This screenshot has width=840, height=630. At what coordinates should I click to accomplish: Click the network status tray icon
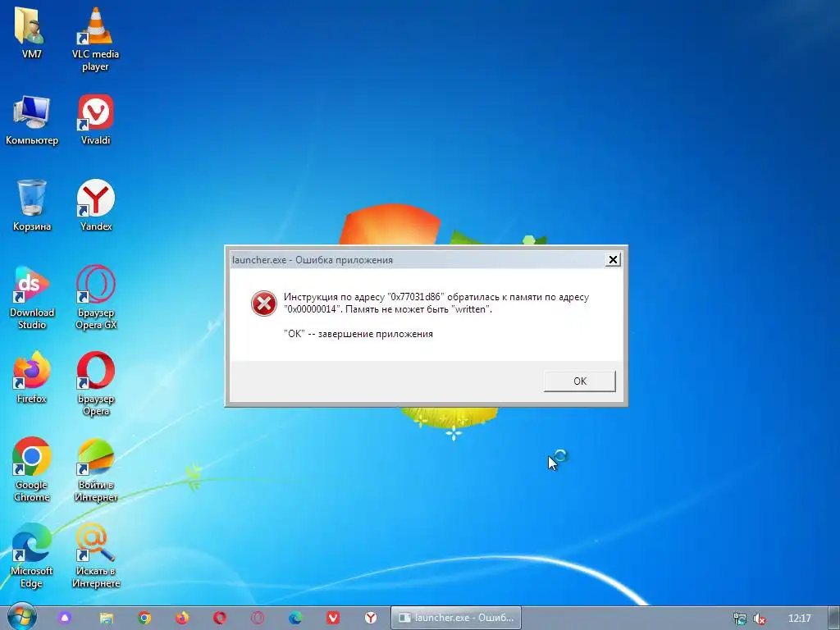[x=740, y=619]
